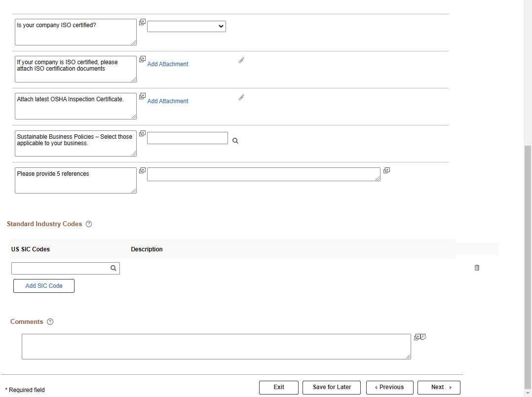The width and height of the screenshot is (532, 397).
Task: Click the paperclip icon for the OSHA certificate
Action: (x=241, y=97)
